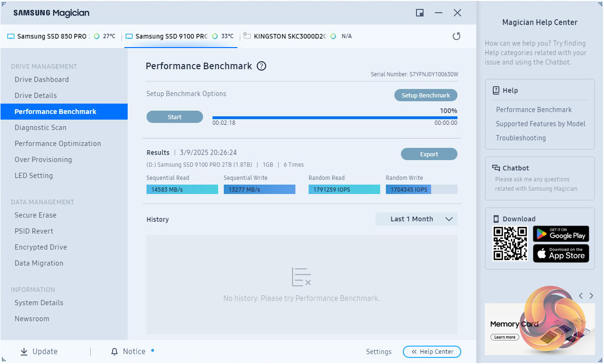Collapse the Help Center panel
This screenshot has height=364, width=604.
[x=432, y=352]
